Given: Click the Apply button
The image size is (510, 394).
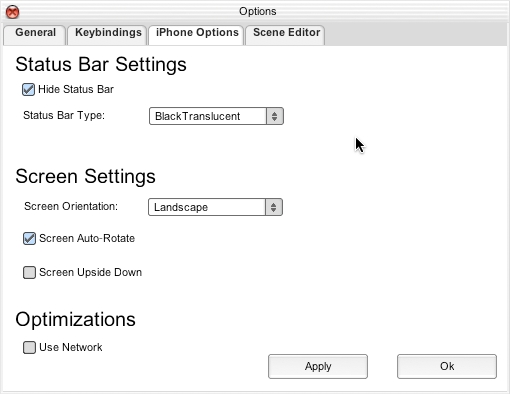Looking at the screenshot, I should pyautogui.click(x=318, y=366).
